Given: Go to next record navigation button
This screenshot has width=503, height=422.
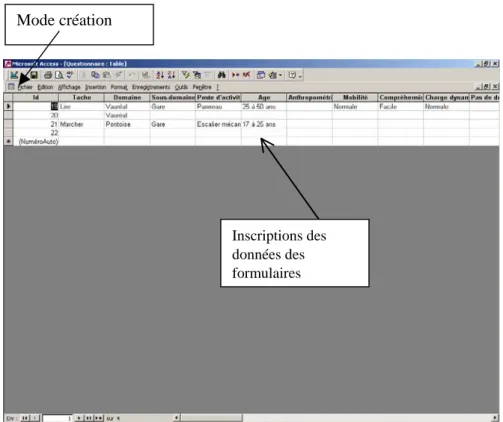Looking at the screenshot, I should (79, 418).
